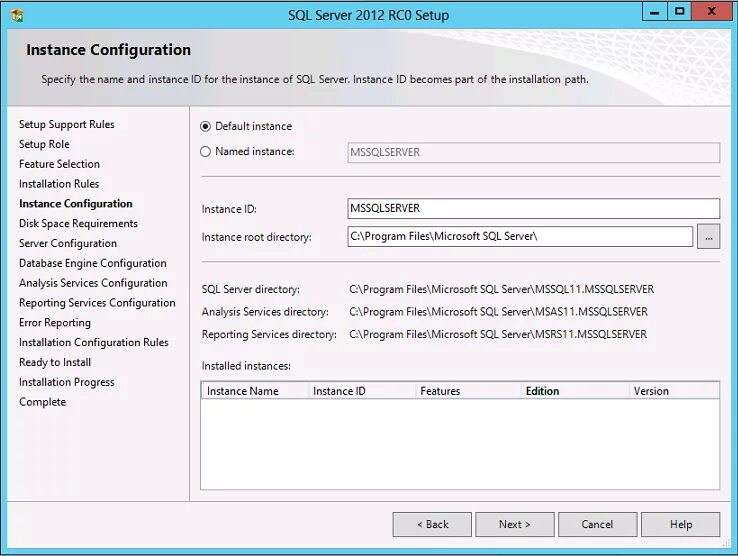Click the SQL Server directory path text
The width and height of the screenshot is (738, 556).
[501, 289]
